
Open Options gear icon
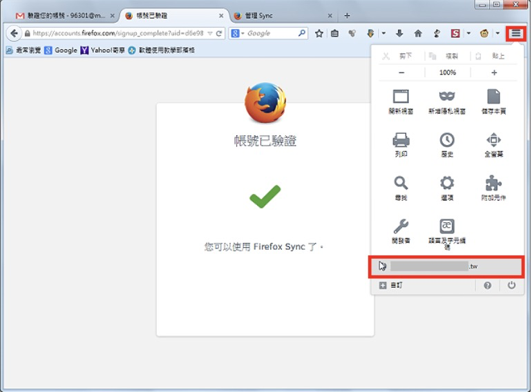pyautogui.click(x=447, y=188)
